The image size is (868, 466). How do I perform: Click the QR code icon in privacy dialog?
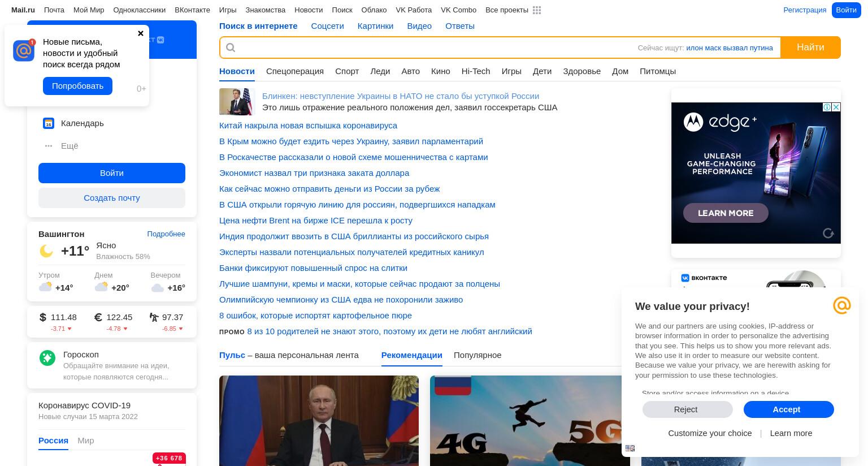tap(630, 448)
